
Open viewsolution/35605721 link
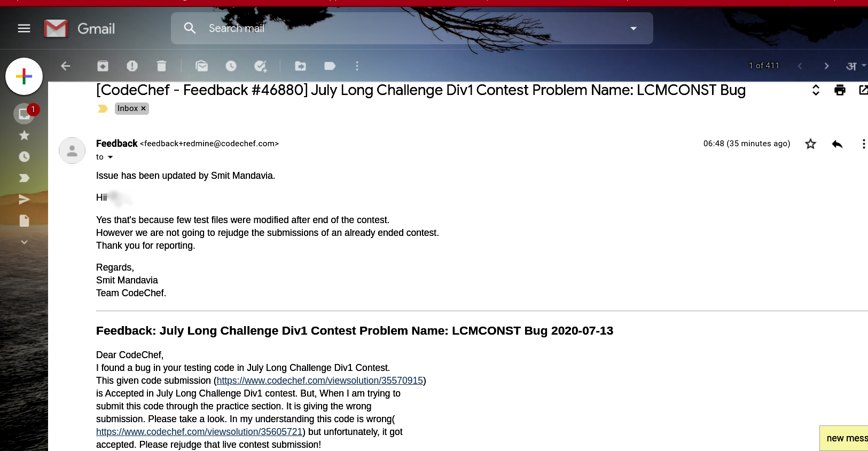[x=199, y=432]
